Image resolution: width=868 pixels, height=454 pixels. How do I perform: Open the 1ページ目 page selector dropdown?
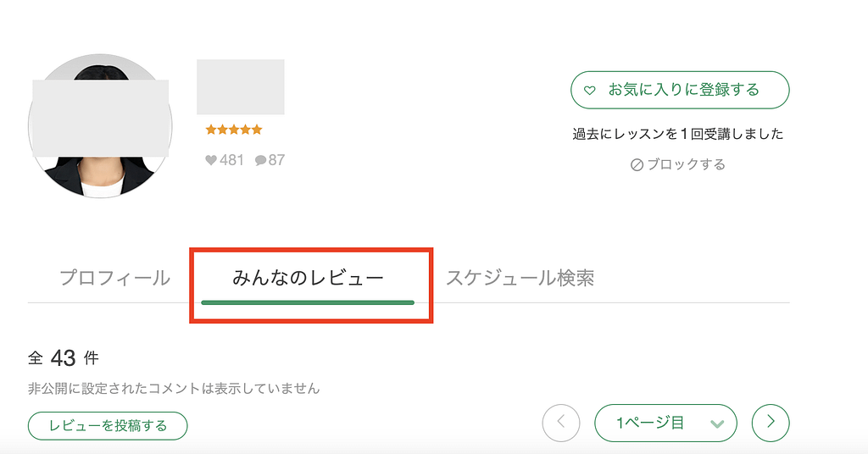[x=665, y=423]
